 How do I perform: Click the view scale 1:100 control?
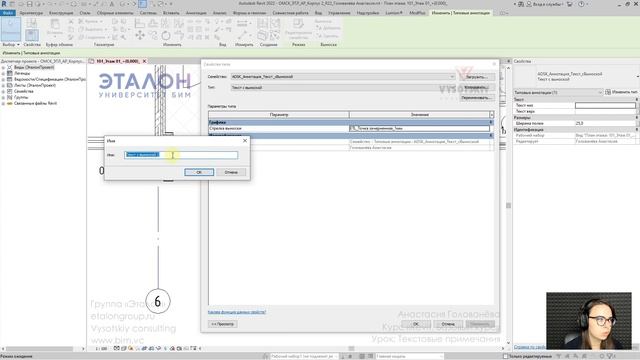click(x=101, y=349)
